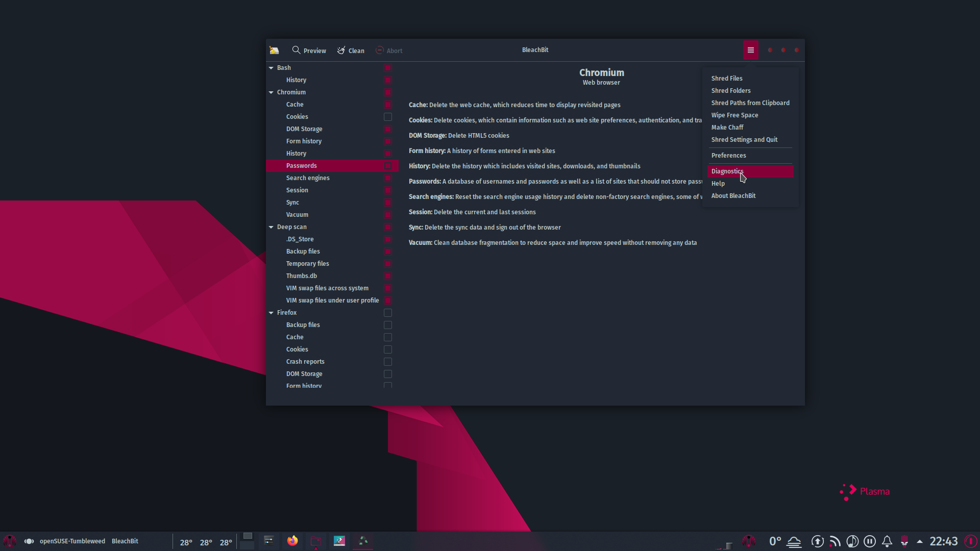The width and height of the screenshot is (980, 551).
Task: Select Search engines in the tree
Action: pyautogui.click(x=332, y=178)
